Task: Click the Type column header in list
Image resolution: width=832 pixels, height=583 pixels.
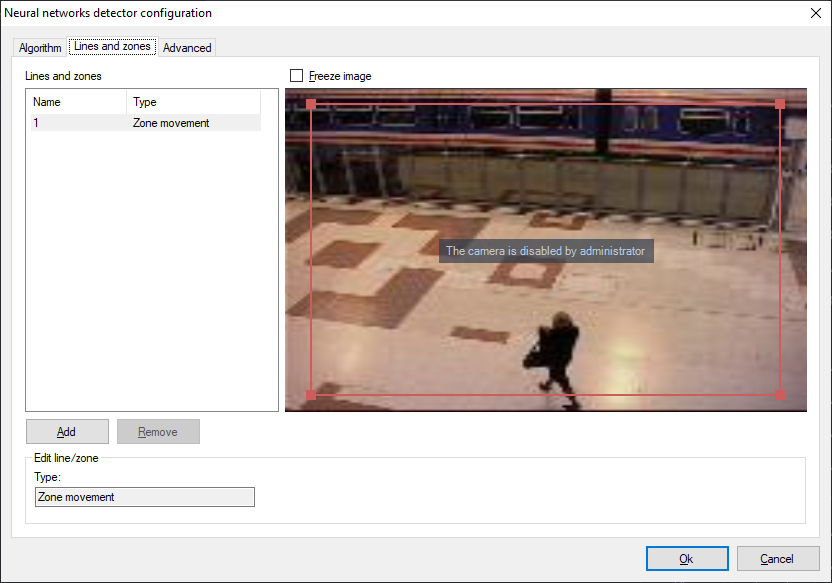Action: 193,102
